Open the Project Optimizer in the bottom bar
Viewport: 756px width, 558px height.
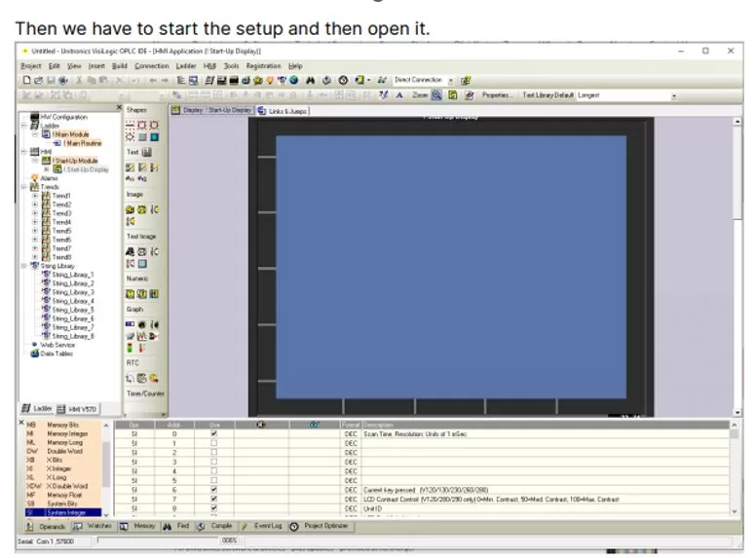click(x=321, y=526)
